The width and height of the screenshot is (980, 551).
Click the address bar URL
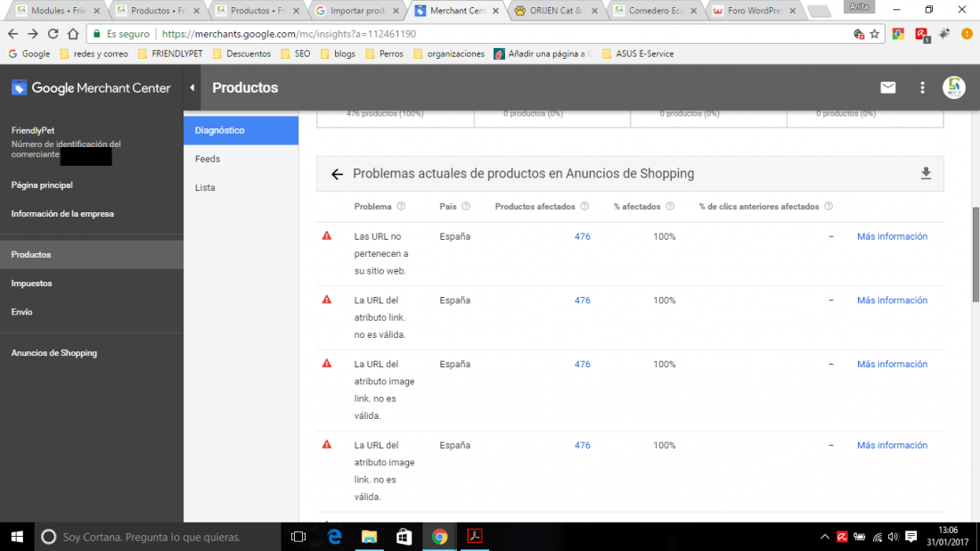click(289, 34)
